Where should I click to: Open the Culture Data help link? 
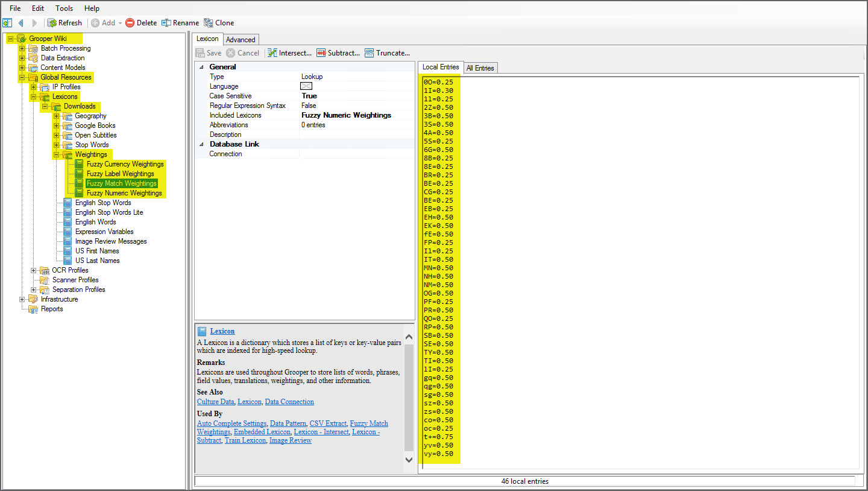point(215,402)
